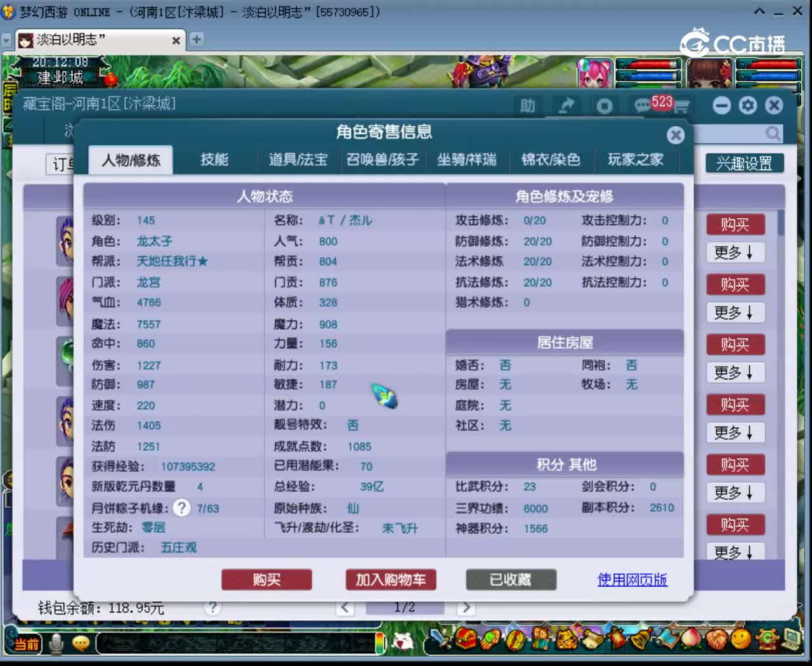Click the 已收藏 button

[x=511, y=580]
